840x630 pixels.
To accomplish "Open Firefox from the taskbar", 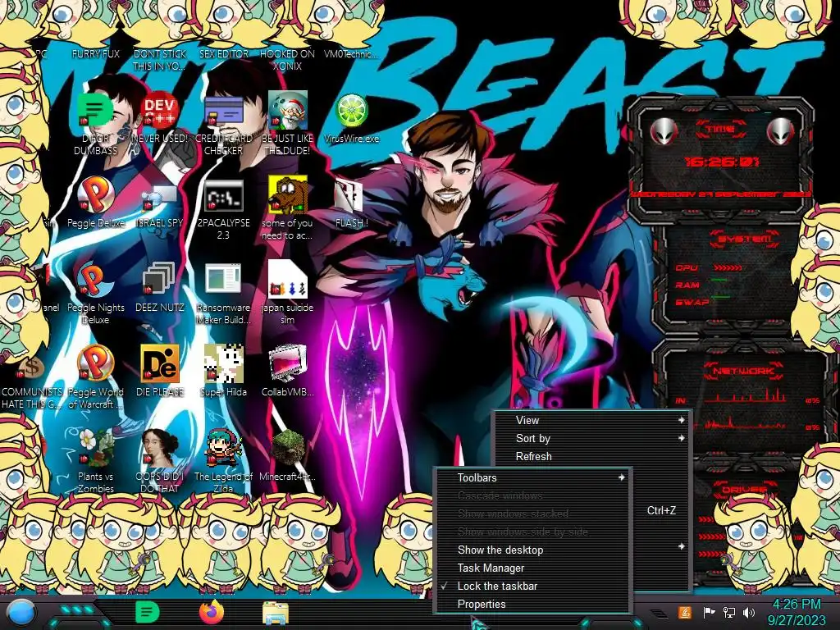I will click(212, 612).
